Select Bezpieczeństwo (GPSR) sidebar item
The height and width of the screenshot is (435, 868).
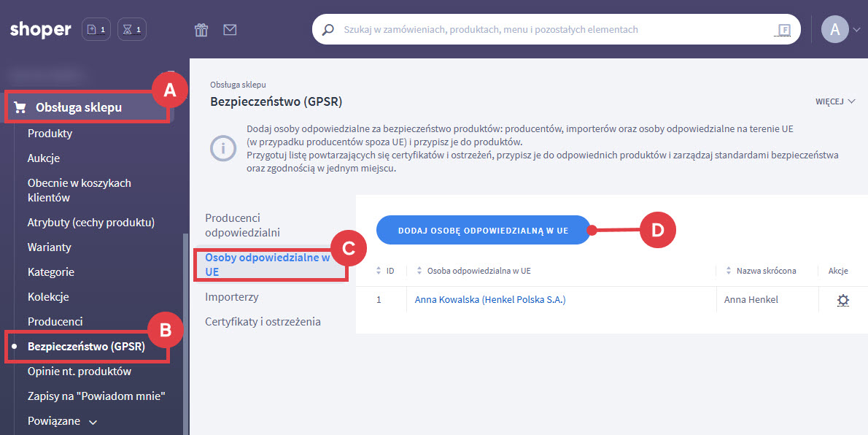[x=86, y=347]
